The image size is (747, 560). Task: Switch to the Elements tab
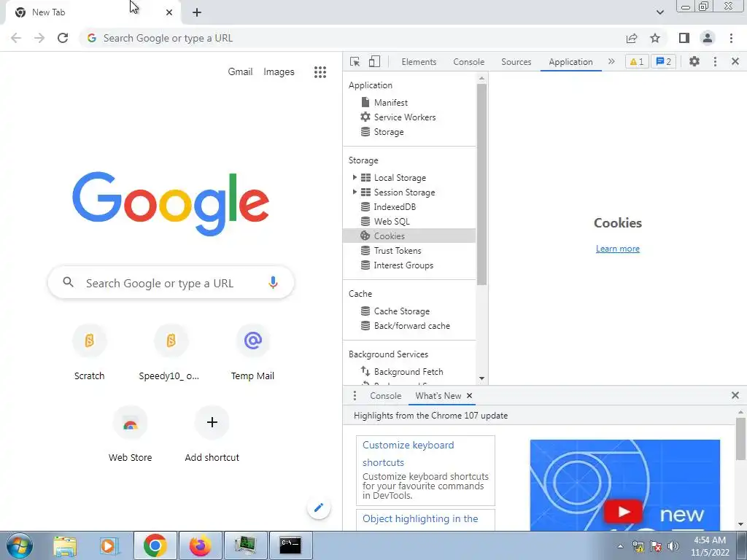[x=419, y=62]
